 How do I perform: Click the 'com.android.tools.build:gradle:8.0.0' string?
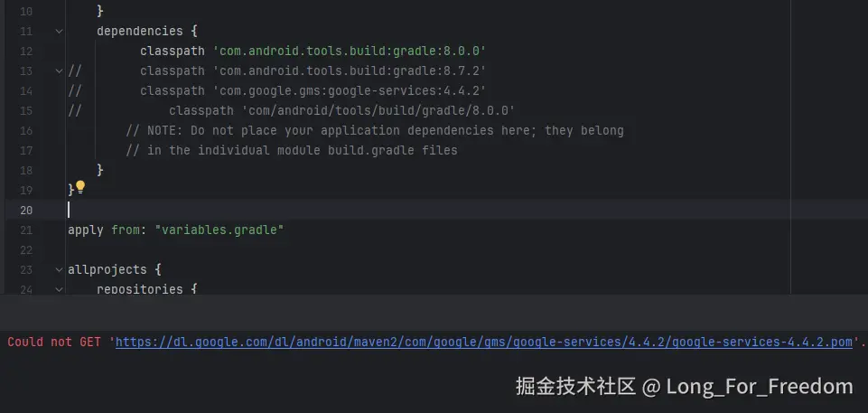[350, 51]
